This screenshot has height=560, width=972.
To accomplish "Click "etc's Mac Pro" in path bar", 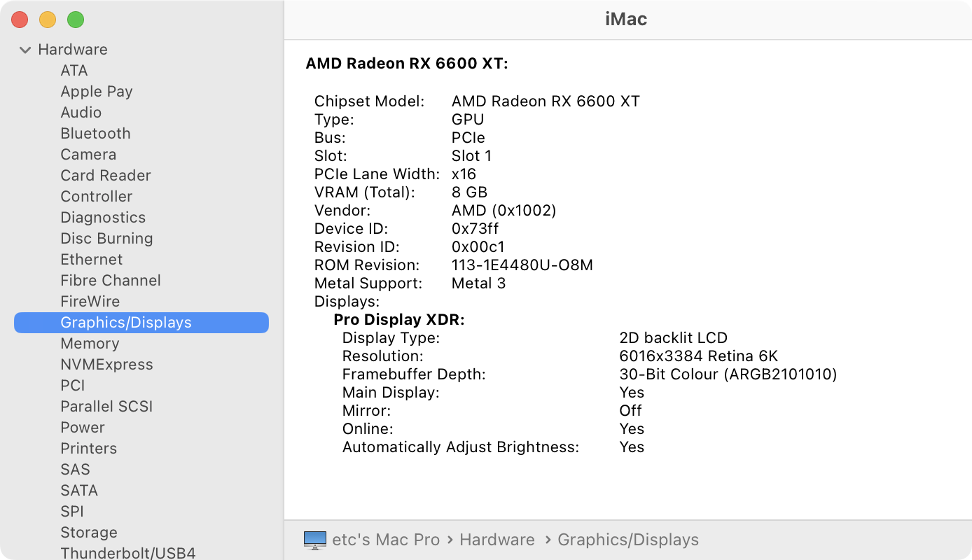I will pyautogui.click(x=386, y=540).
